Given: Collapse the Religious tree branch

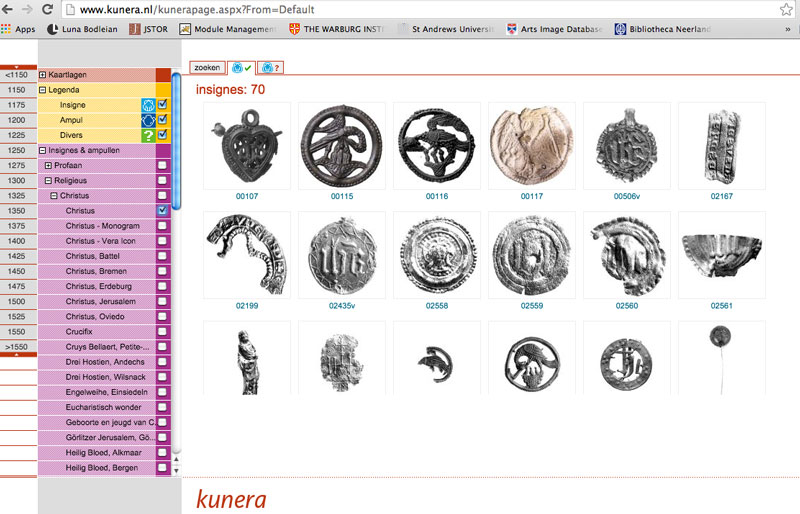Looking at the screenshot, I should (x=49, y=180).
